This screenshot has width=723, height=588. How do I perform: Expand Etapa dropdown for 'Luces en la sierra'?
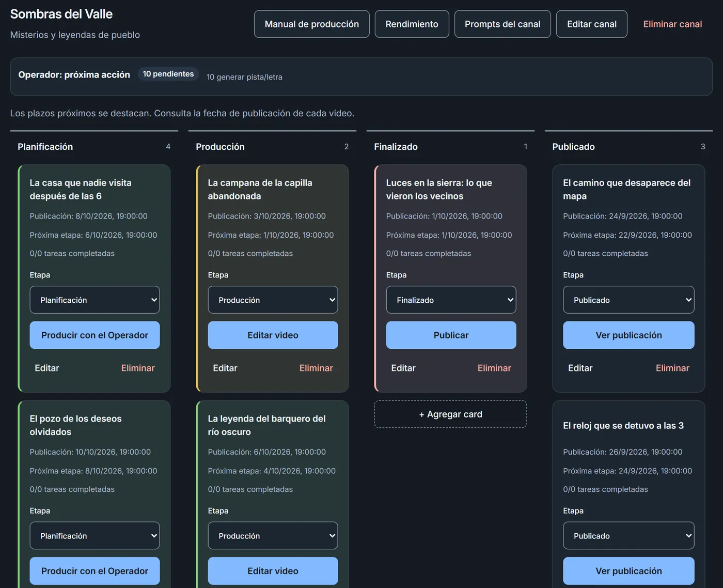451,300
